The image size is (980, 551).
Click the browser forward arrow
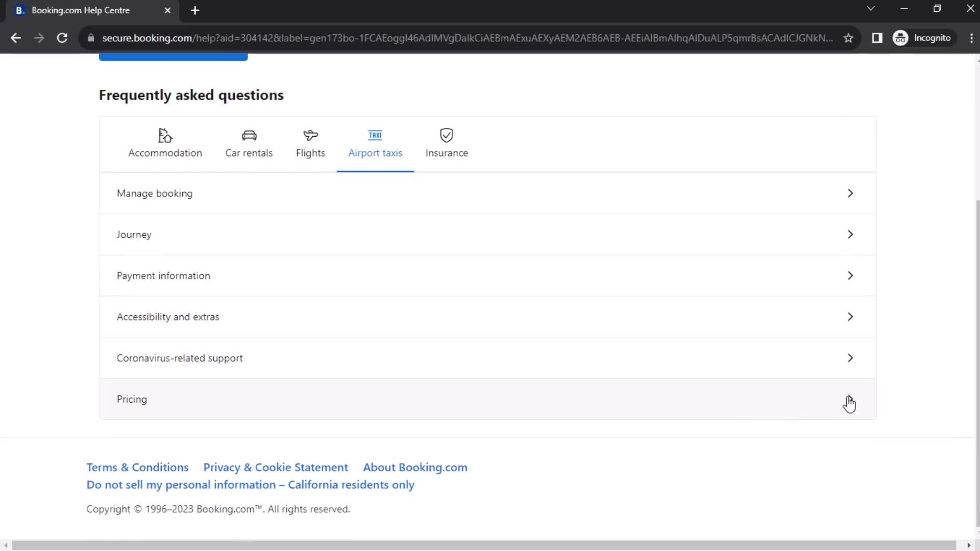(x=39, y=38)
